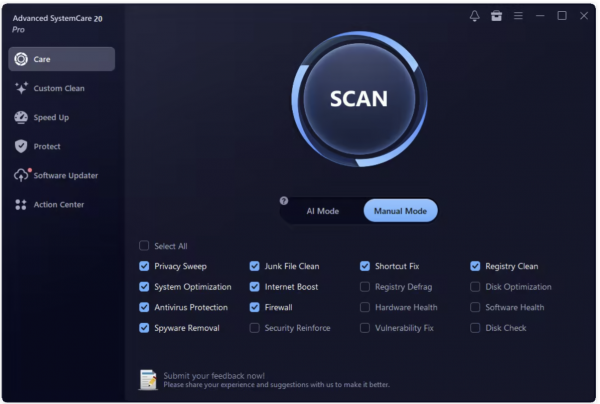
Task: Go to the Protect section
Action: pos(47,147)
